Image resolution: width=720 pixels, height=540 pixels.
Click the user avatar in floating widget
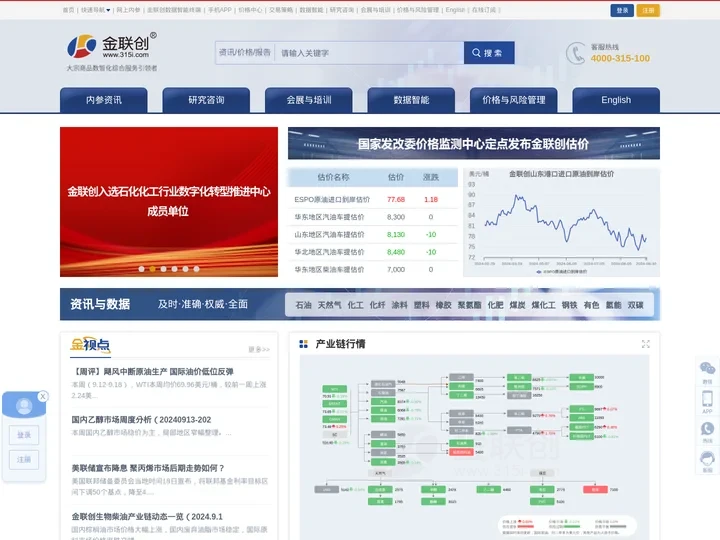[24, 406]
